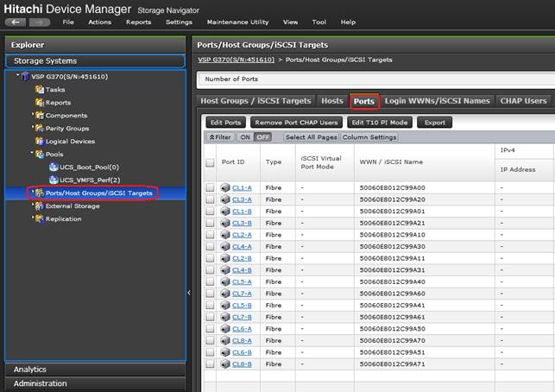This screenshot has width=555, height=392.
Task: Check the select-all checkbox in table header
Action: [211, 162]
